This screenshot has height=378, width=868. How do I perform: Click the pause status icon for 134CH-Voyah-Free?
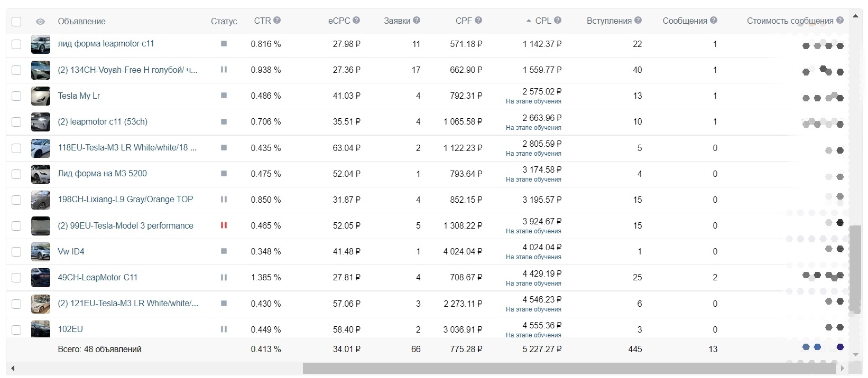pyautogui.click(x=224, y=70)
